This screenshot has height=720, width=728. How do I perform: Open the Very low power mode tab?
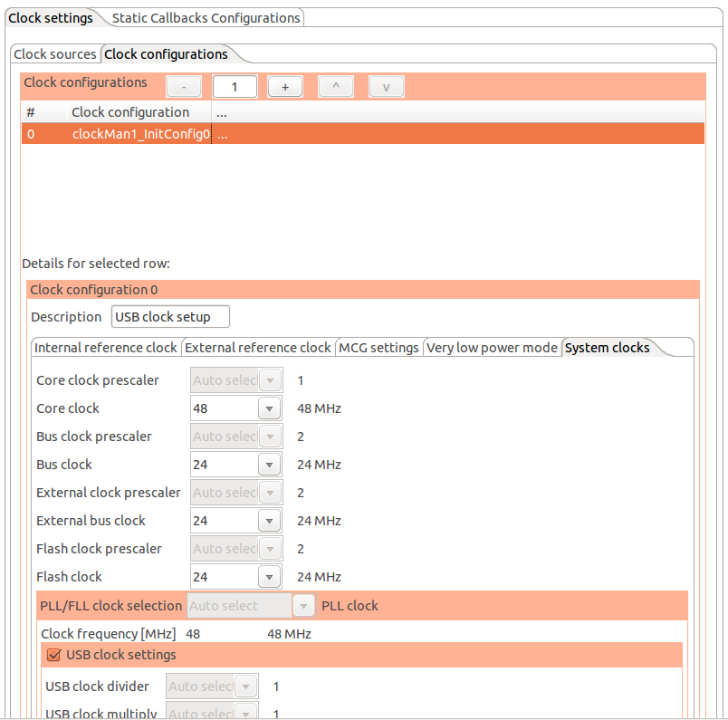click(x=493, y=347)
